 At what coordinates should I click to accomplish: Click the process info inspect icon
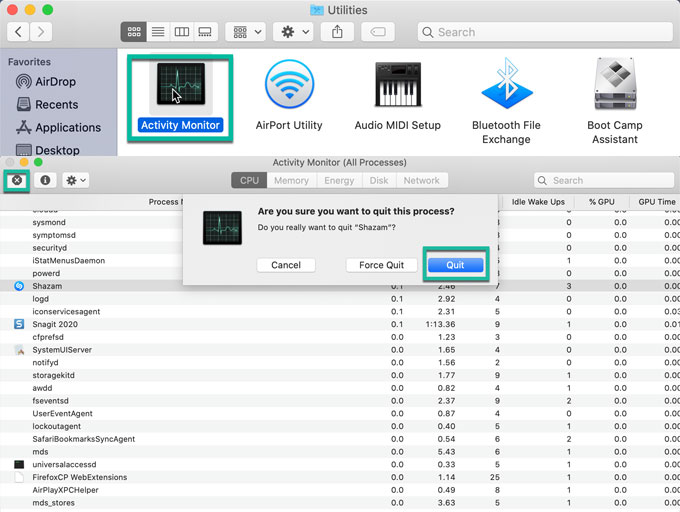(x=45, y=180)
